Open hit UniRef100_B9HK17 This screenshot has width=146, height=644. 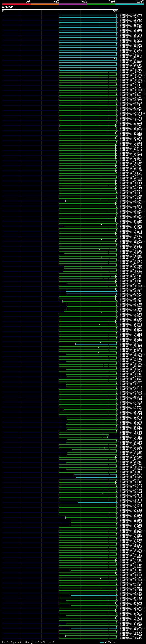(131, 25)
